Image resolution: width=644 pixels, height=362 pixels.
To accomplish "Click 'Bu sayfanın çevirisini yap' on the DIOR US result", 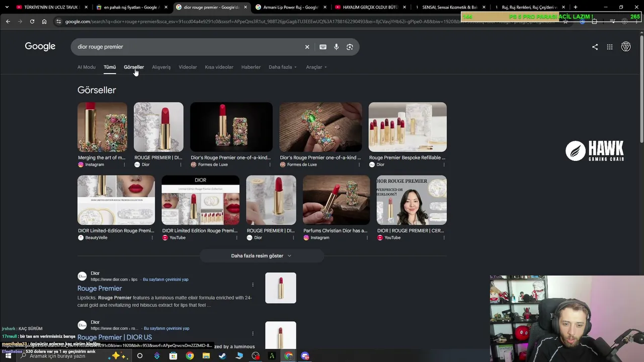I will tap(167, 328).
